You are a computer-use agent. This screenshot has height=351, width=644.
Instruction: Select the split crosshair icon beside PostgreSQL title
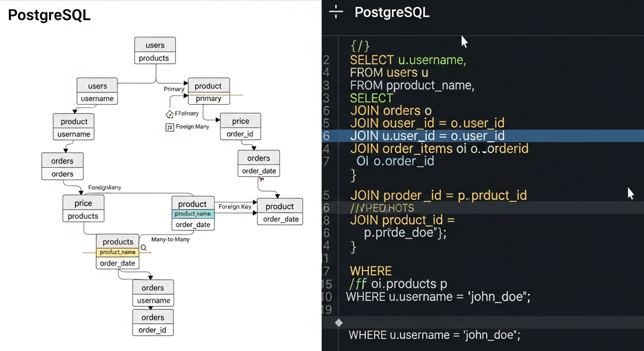336,11
